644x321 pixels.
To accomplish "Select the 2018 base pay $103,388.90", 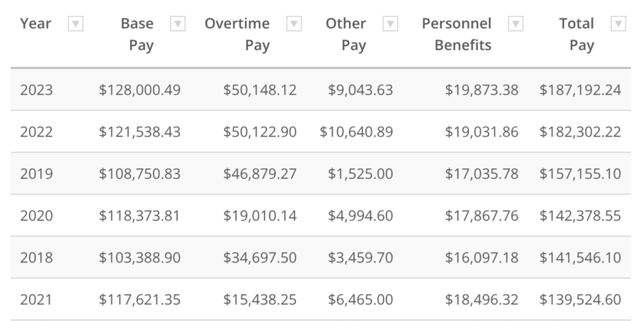I will click(x=140, y=257).
